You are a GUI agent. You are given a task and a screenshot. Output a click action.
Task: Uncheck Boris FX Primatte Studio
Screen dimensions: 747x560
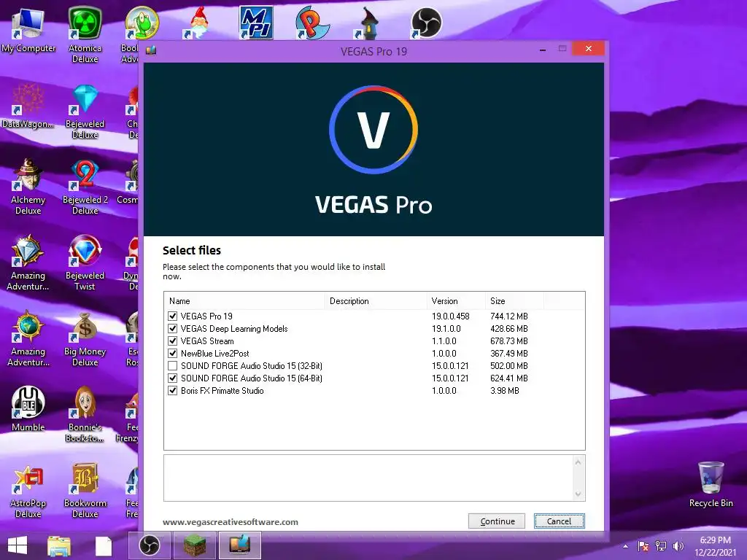pyautogui.click(x=172, y=391)
